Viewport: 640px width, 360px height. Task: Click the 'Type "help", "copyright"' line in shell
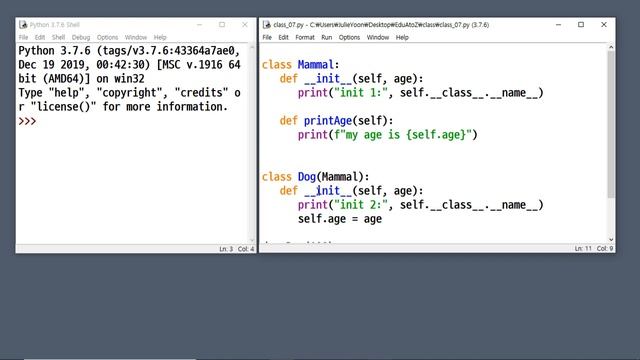click(x=129, y=93)
